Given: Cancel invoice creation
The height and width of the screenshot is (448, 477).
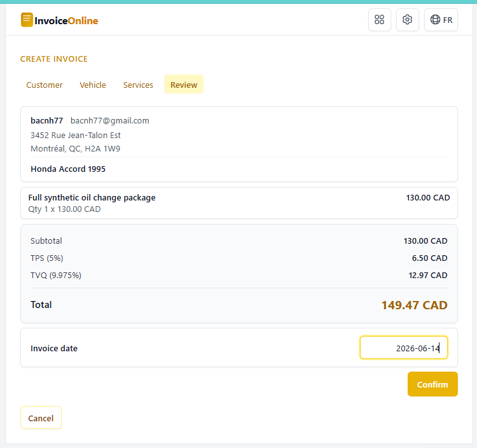Looking at the screenshot, I should (x=41, y=418).
